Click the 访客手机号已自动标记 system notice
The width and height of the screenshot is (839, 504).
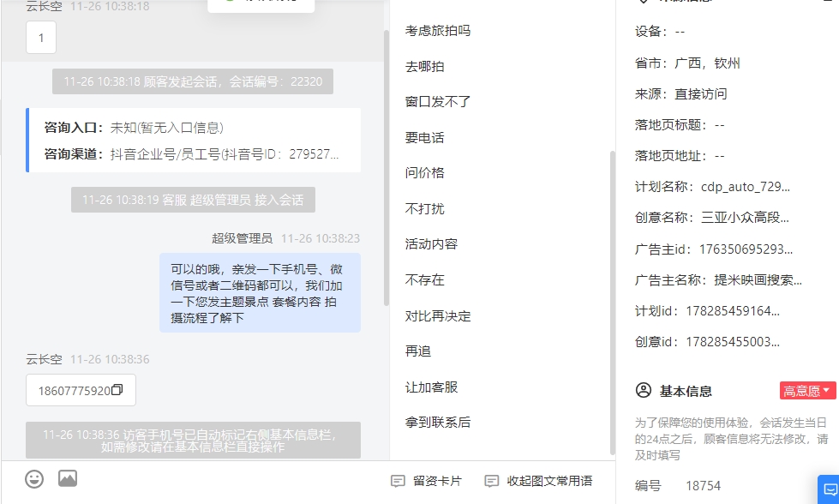[193, 441]
